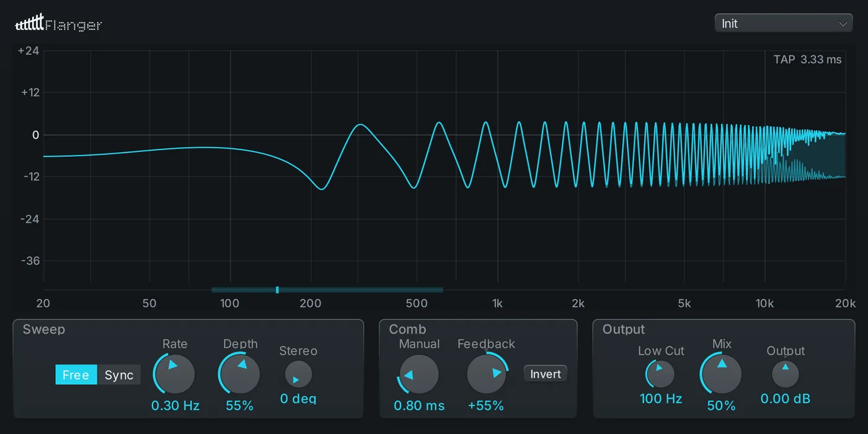868x434 pixels.
Task: Click the 0.00 dB output value
Action: (x=786, y=399)
